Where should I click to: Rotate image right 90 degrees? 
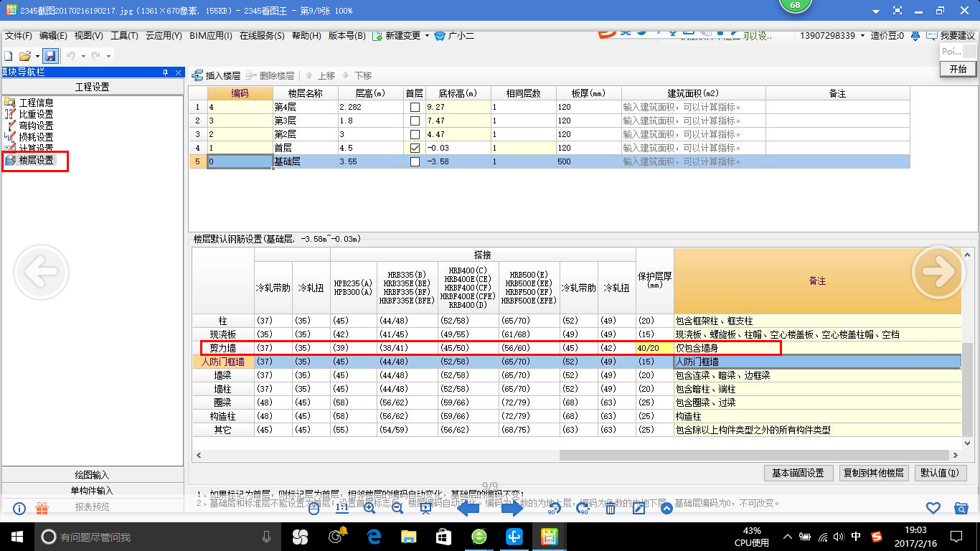pyautogui.click(x=583, y=509)
